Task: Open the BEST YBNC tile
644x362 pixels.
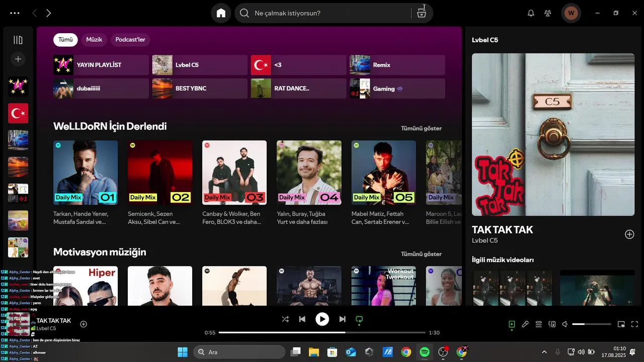Action: 200,88
